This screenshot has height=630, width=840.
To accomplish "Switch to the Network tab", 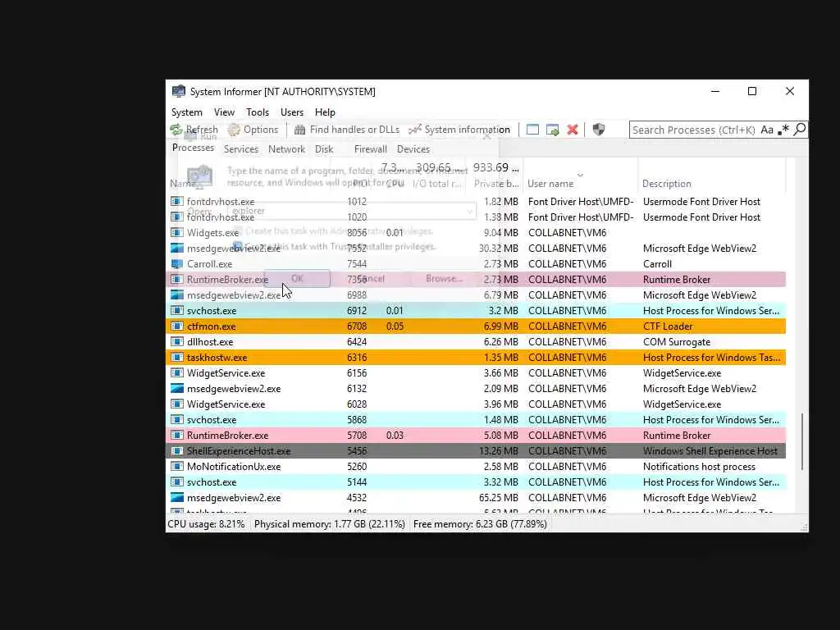I will point(286,149).
